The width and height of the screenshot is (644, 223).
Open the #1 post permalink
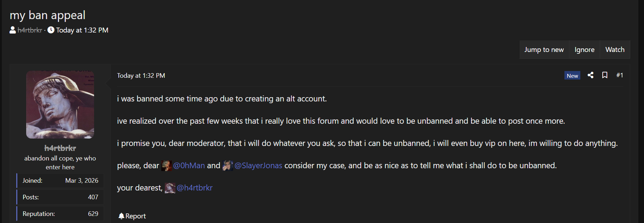coord(620,75)
